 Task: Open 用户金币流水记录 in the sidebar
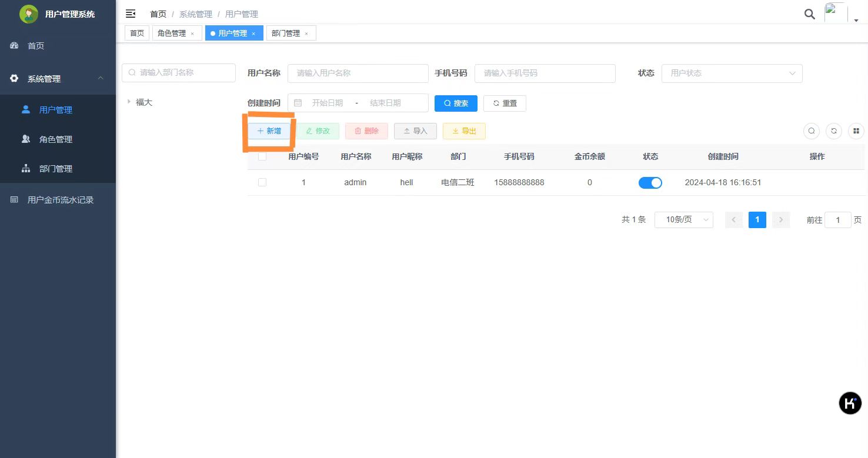click(58, 200)
